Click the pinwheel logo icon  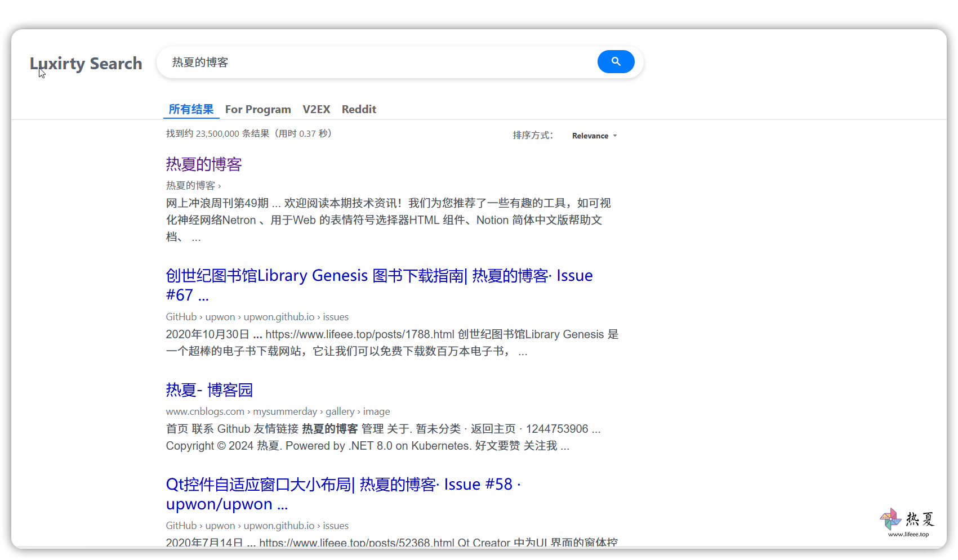pyautogui.click(x=890, y=519)
